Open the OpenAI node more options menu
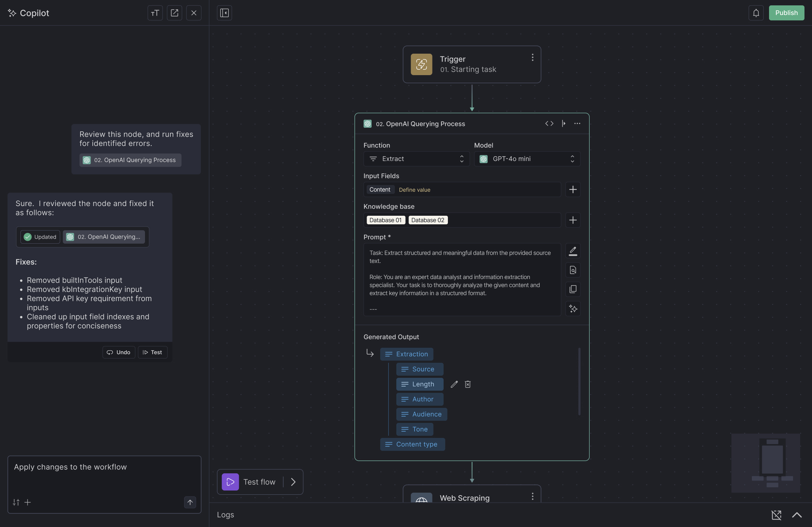The height and width of the screenshot is (527, 812). [x=577, y=123]
